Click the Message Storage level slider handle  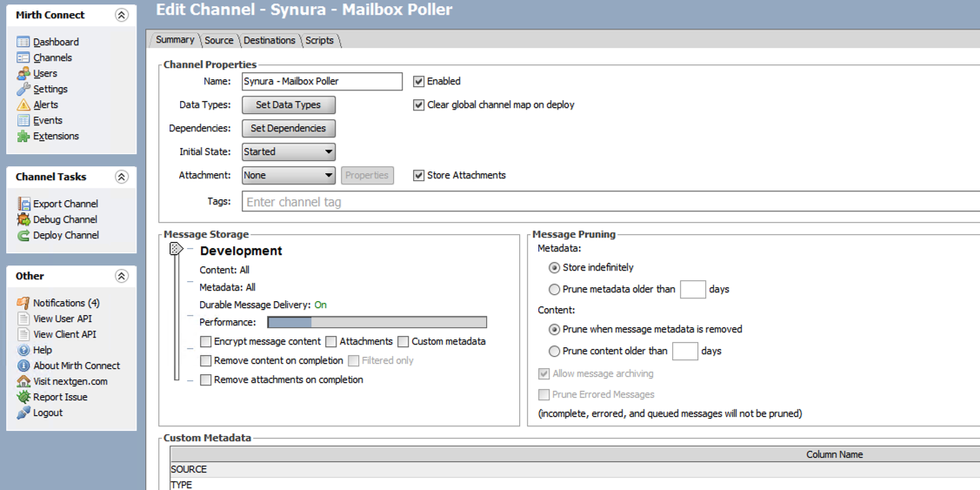177,249
